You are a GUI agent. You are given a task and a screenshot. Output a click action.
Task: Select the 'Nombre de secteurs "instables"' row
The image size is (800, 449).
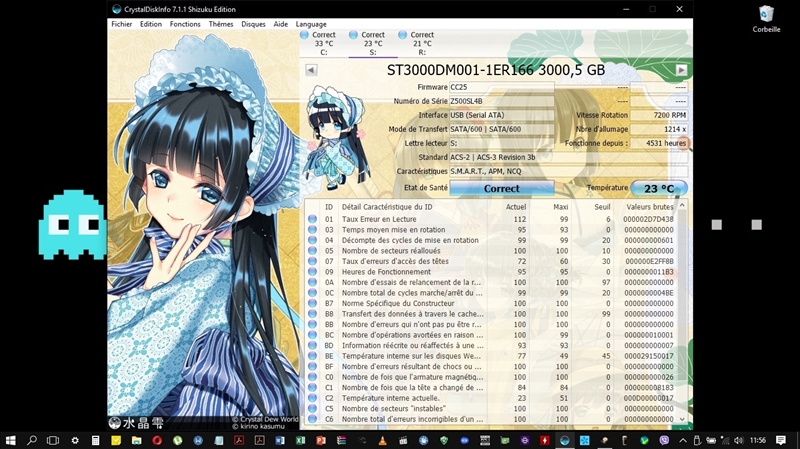coord(491,408)
